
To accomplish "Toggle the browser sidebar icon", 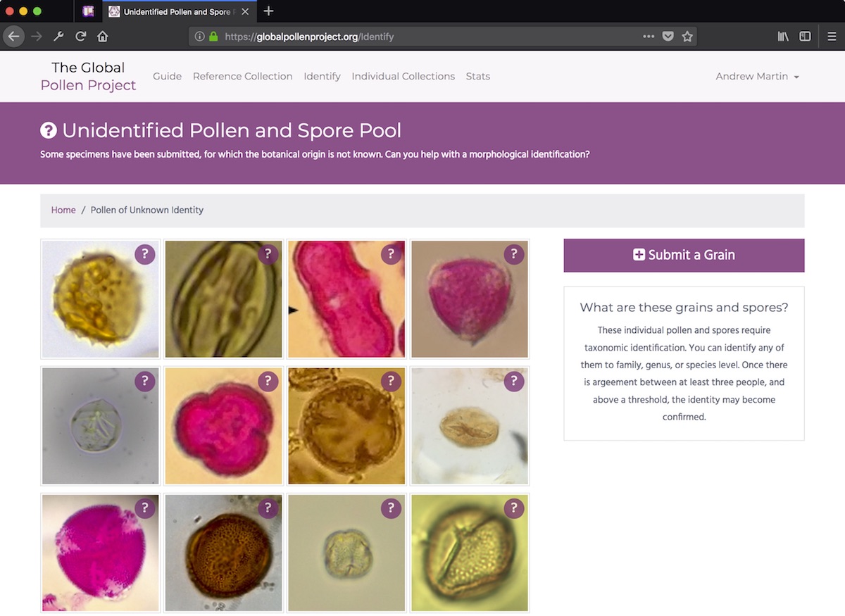I will tap(805, 37).
